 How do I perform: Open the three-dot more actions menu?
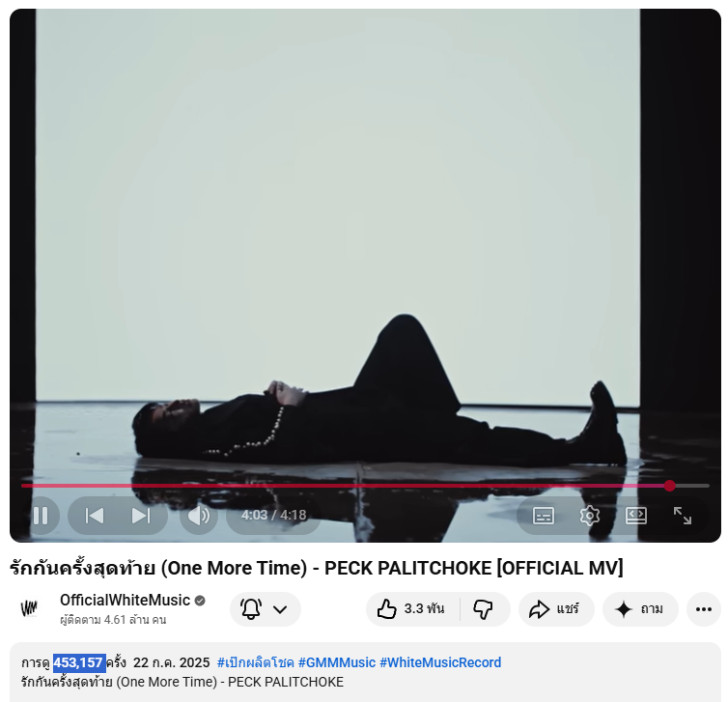click(x=703, y=609)
